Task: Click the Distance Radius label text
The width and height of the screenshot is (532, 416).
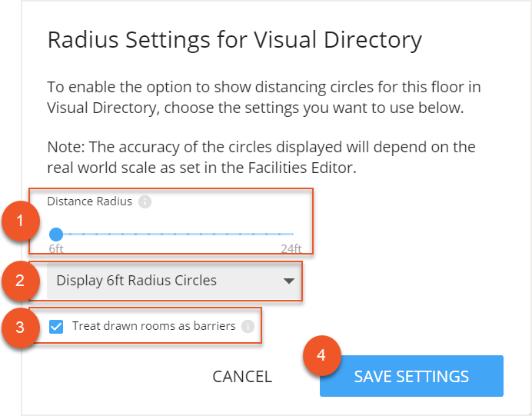Action: click(x=89, y=201)
